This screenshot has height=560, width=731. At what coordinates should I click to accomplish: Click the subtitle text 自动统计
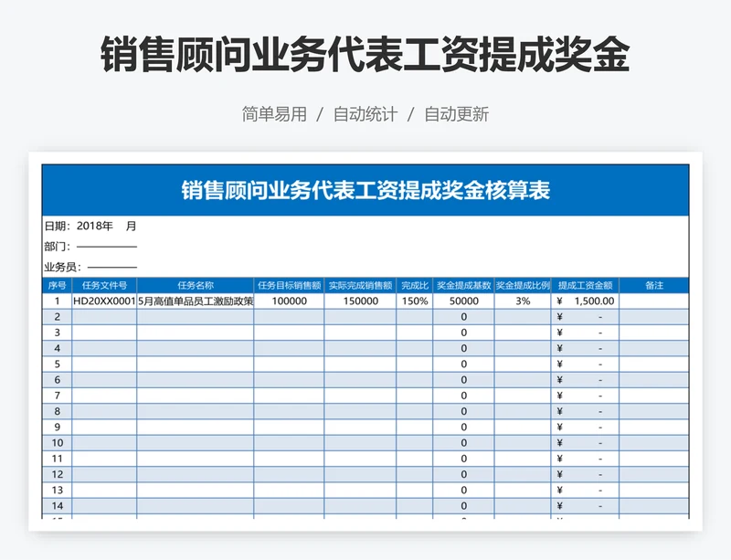click(x=365, y=114)
